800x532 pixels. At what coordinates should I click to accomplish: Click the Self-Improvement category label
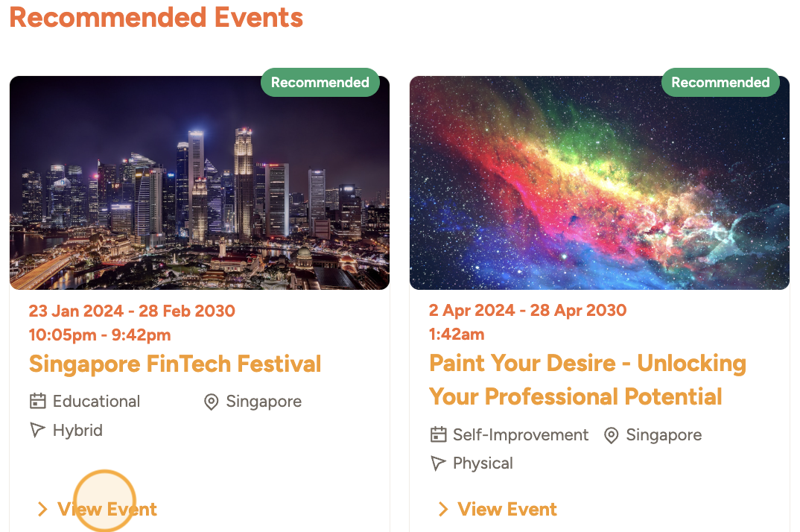pos(520,435)
